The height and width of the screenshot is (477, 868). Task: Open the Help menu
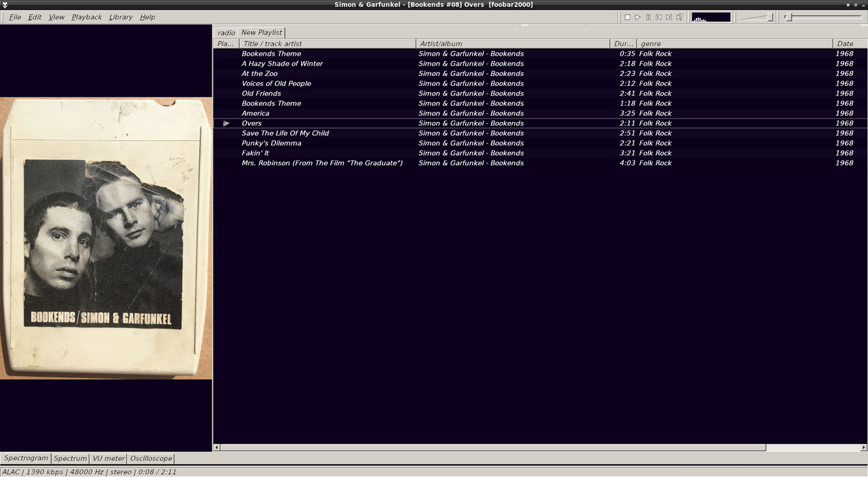coord(147,17)
